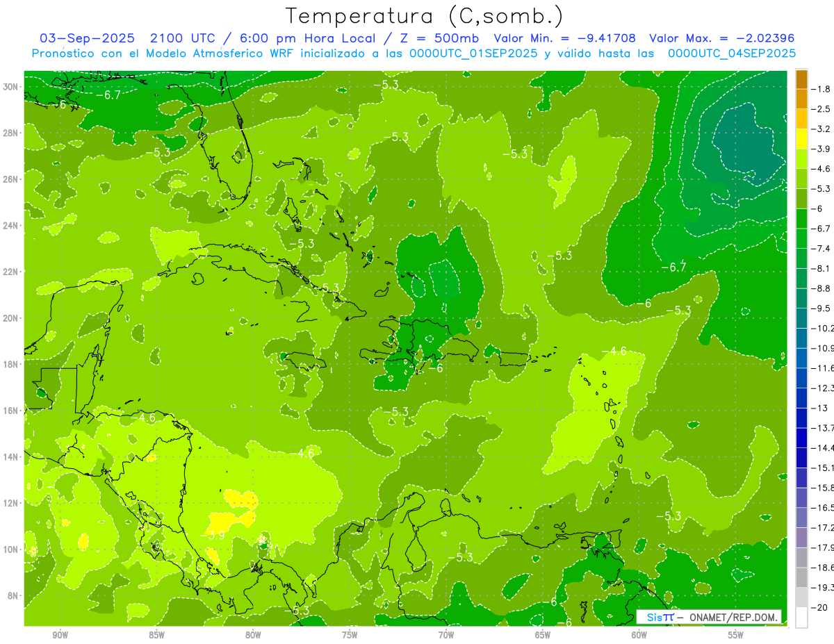Viewport: 834px width, 644px height.
Task: Click the date "03-Sep-2025" in the header
Action: pyautogui.click(x=87, y=38)
